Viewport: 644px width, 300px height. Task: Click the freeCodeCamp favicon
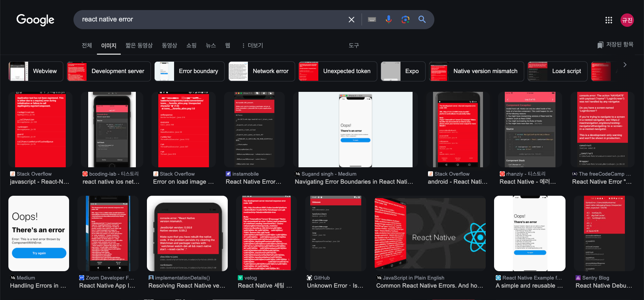click(575, 174)
